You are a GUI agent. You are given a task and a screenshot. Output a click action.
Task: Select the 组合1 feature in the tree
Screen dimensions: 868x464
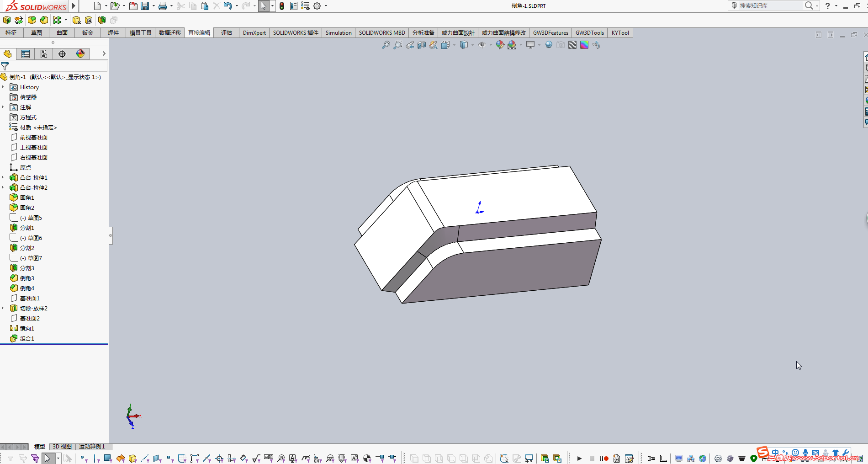27,338
